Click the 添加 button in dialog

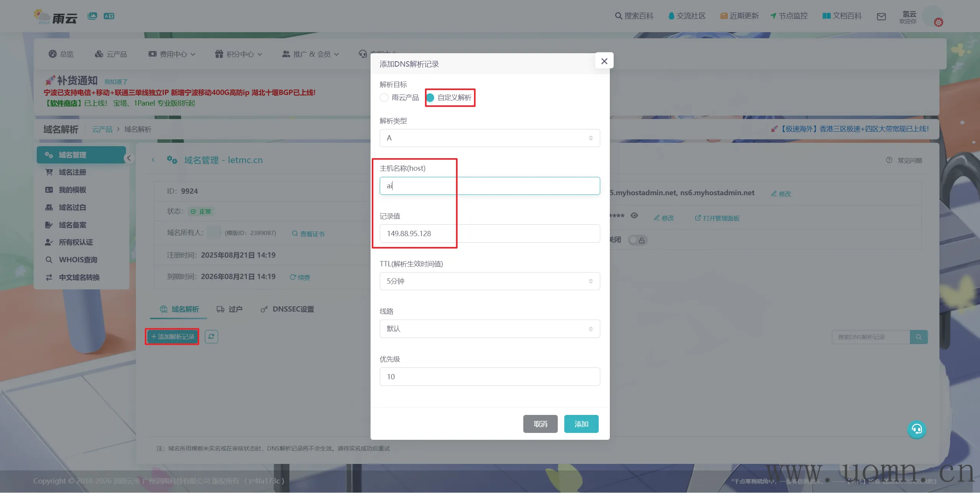[581, 424]
